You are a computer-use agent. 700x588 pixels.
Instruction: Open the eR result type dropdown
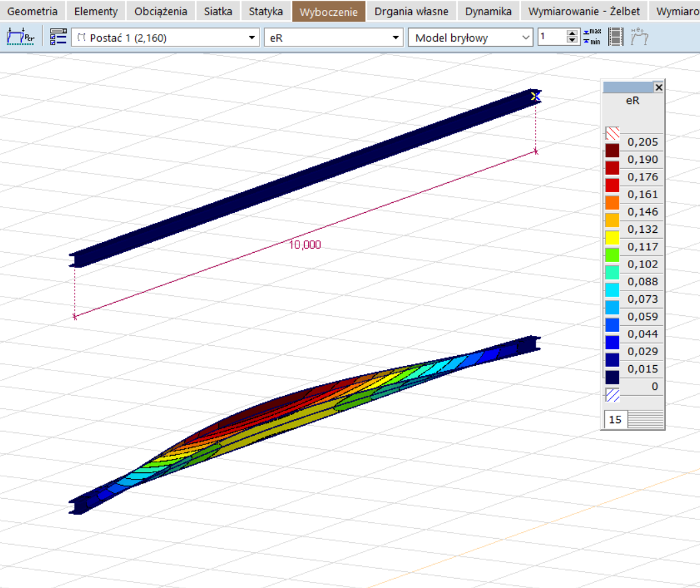click(334, 38)
